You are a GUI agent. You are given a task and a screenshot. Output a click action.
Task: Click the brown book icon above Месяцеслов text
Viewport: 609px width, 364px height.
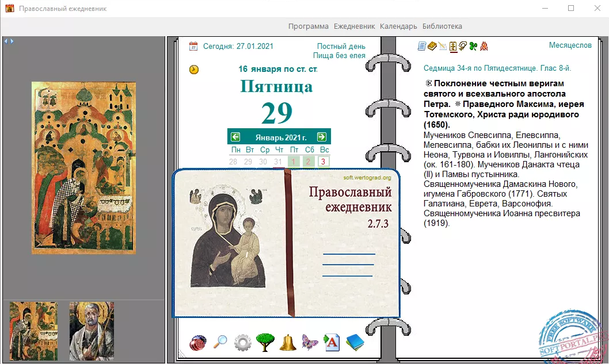pos(432,46)
